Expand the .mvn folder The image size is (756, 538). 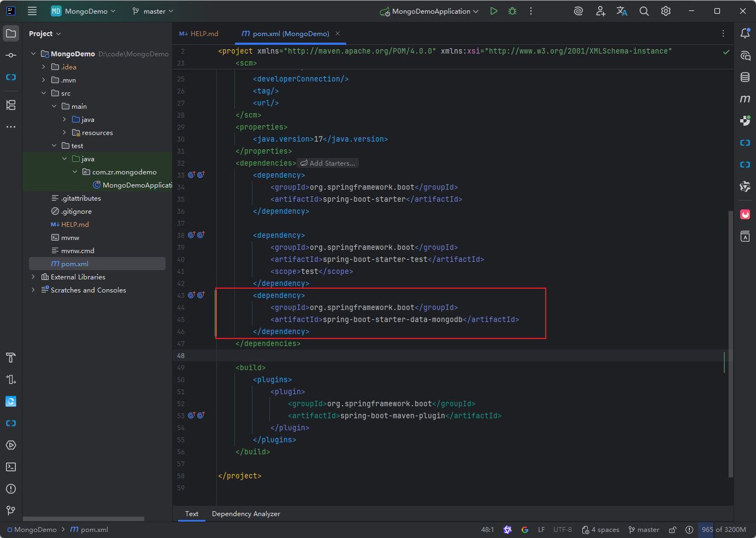coord(44,80)
